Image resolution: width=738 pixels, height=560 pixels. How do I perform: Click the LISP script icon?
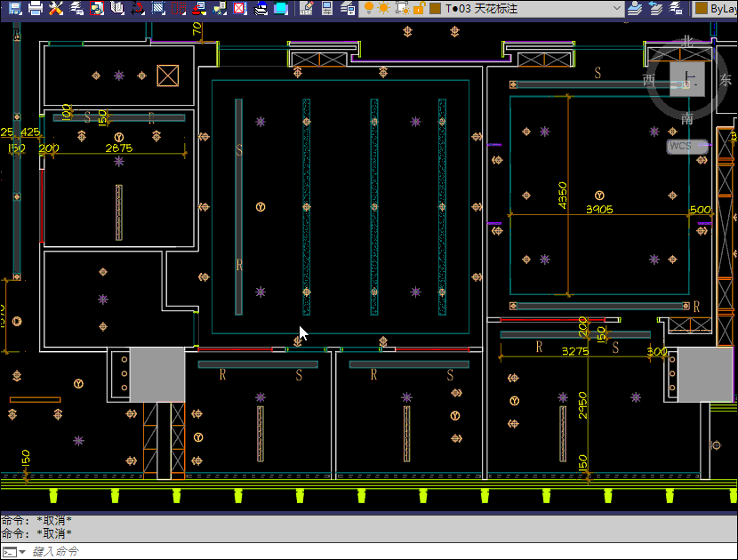tap(308, 8)
